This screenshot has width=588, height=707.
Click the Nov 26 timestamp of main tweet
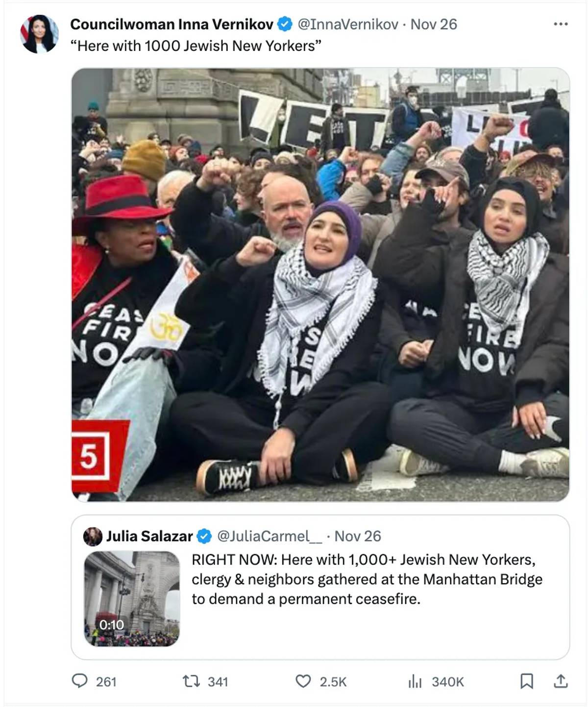(x=434, y=24)
